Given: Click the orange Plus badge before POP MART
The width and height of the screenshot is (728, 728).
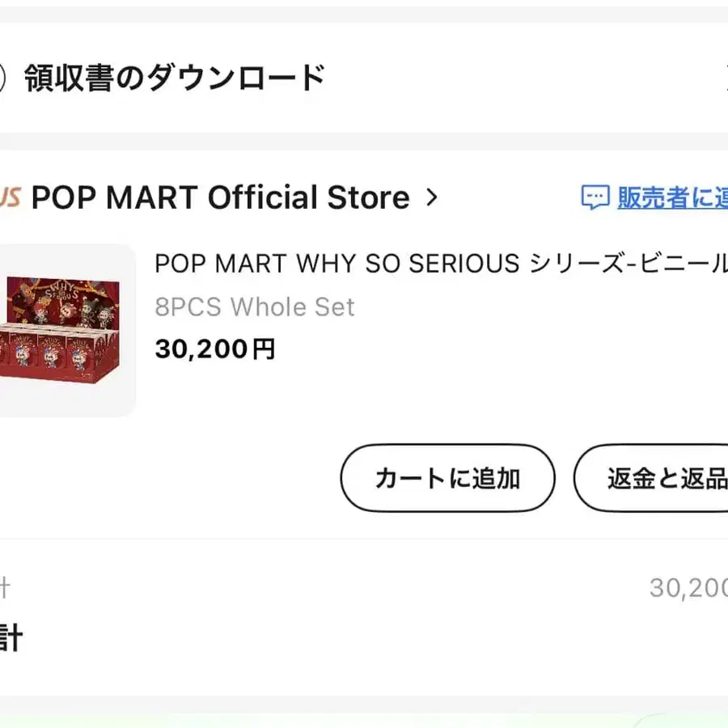Looking at the screenshot, I should (10, 197).
